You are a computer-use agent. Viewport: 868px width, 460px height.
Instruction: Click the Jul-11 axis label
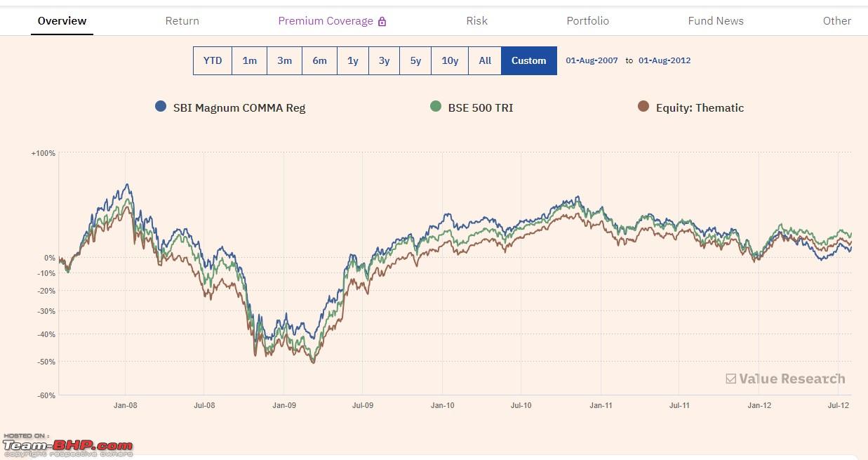point(679,405)
